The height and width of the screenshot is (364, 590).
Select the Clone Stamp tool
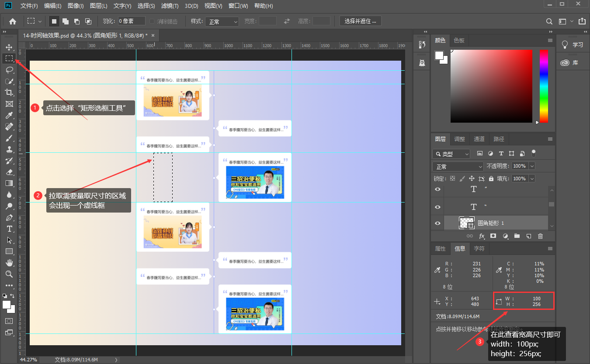(9, 149)
